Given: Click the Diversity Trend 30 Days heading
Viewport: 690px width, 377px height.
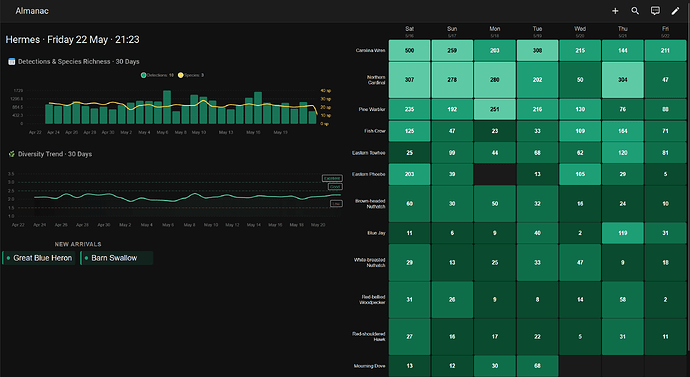Looking at the screenshot, I should pos(55,154).
